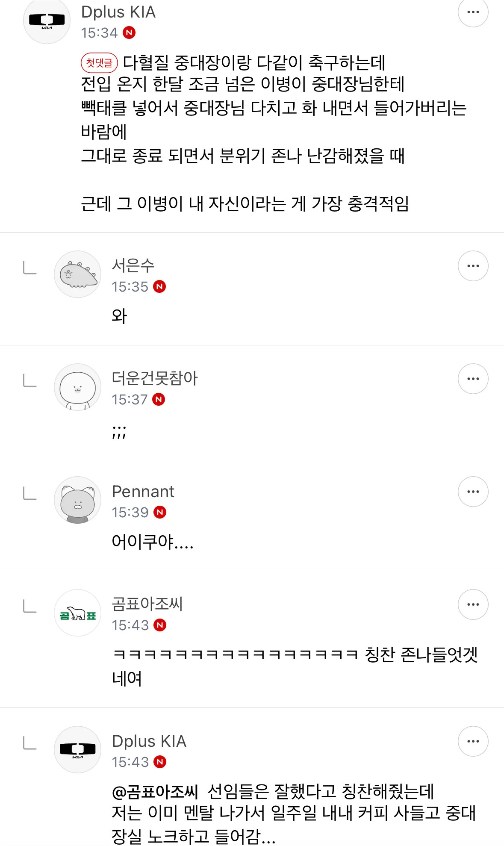
Task: Open Pennant's profile by nickname
Action: (x=143, y=492)
